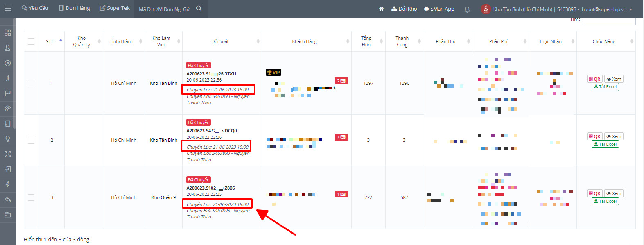The width and height of the screenshot is (644, 245).
Task: Open the lightbulb icon in the sidebar
Action: (7, 139)
